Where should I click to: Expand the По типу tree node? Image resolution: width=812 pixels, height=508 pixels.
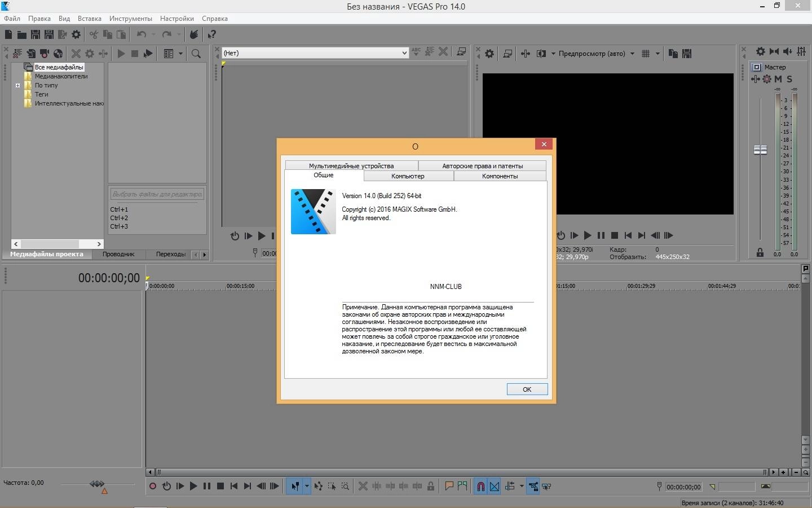[x=17, y=86]
